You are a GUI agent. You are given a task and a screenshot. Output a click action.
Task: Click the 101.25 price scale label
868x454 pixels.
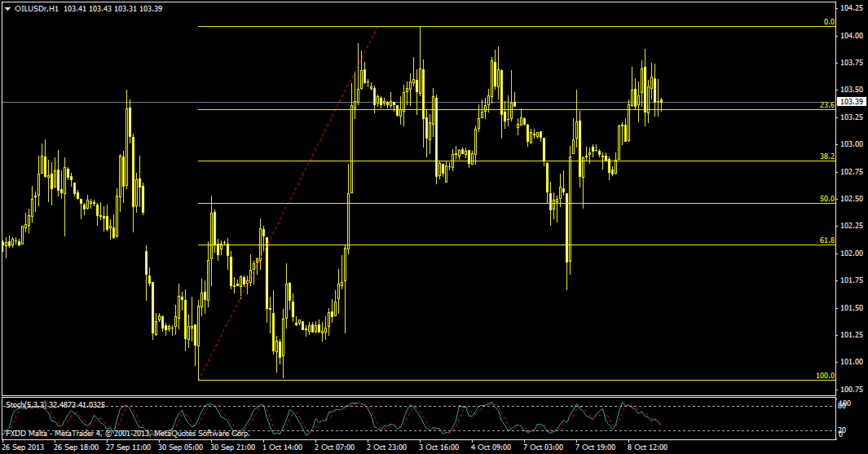(x=852, y=335)
